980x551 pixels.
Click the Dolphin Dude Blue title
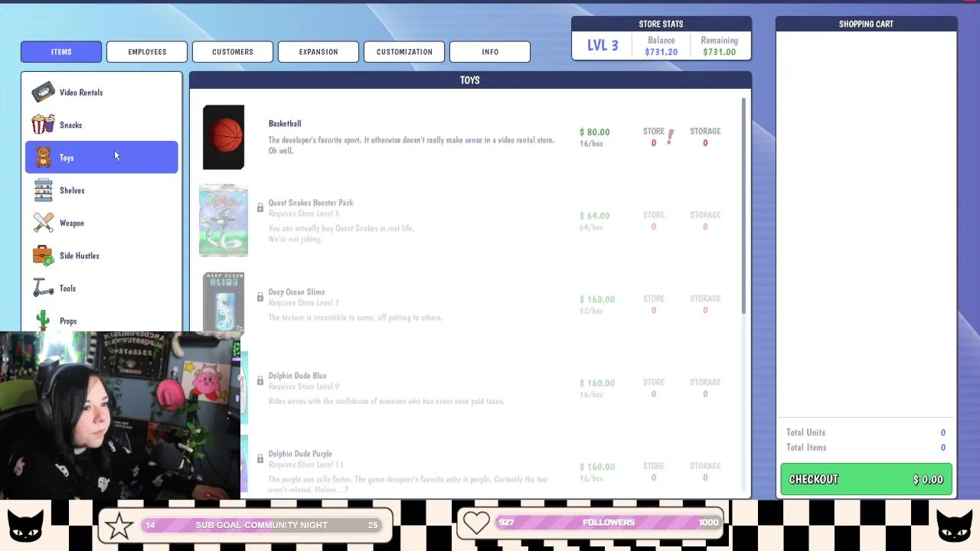pyautogui.click(x=297, y=376)
